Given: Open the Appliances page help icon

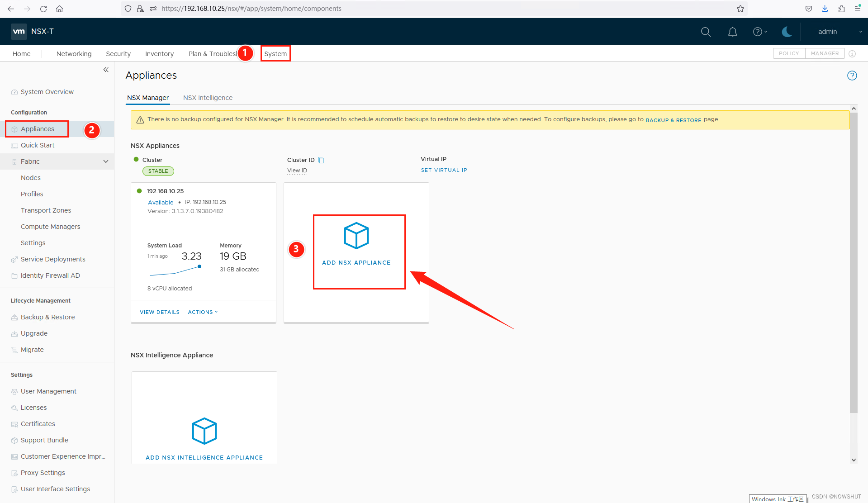Looking at the screenshot, I should click(x=852, y=76).
